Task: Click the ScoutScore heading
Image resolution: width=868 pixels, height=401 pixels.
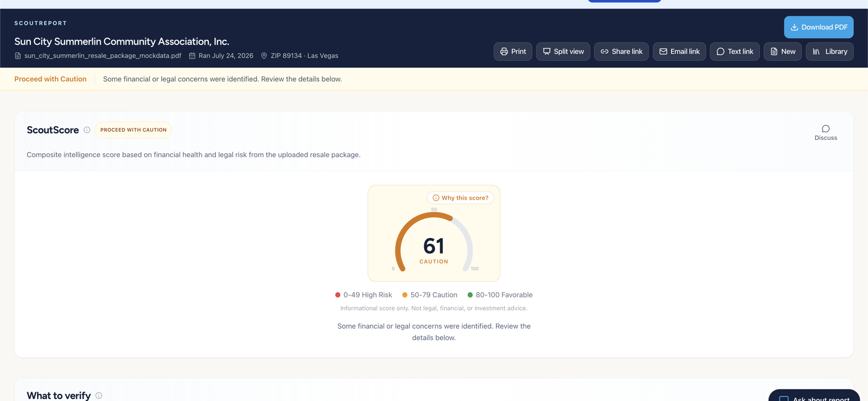Action: pyautogui.click(x=53, y=130)
